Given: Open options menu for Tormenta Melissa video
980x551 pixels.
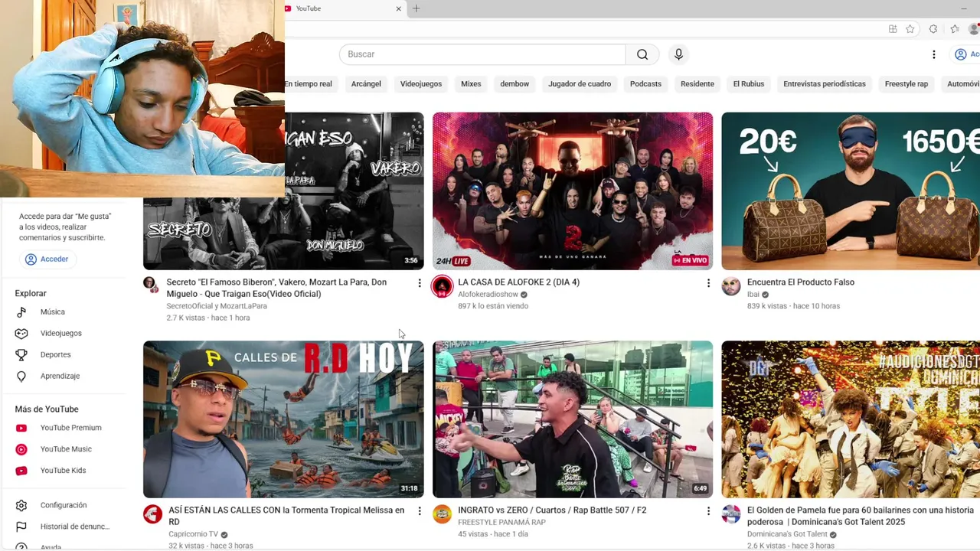Looking at the screenshot, I should (419, 511).
